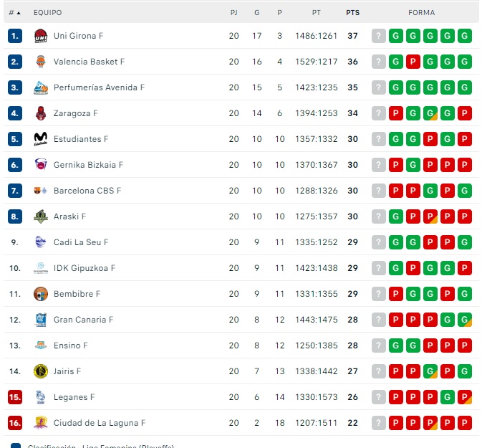Click Valencia Basket's red P loss badge
482x448 pixels.
click(413, 62)
